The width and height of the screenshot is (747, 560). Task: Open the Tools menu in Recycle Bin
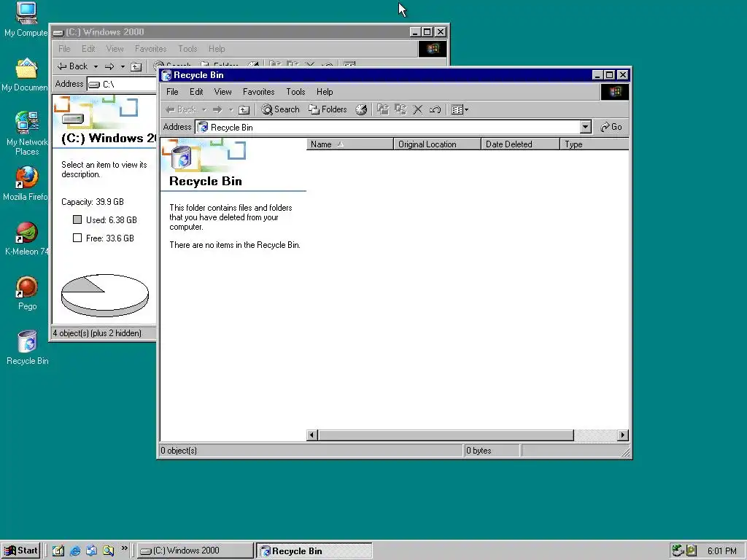pyautogui.click(x=295, y=92)
